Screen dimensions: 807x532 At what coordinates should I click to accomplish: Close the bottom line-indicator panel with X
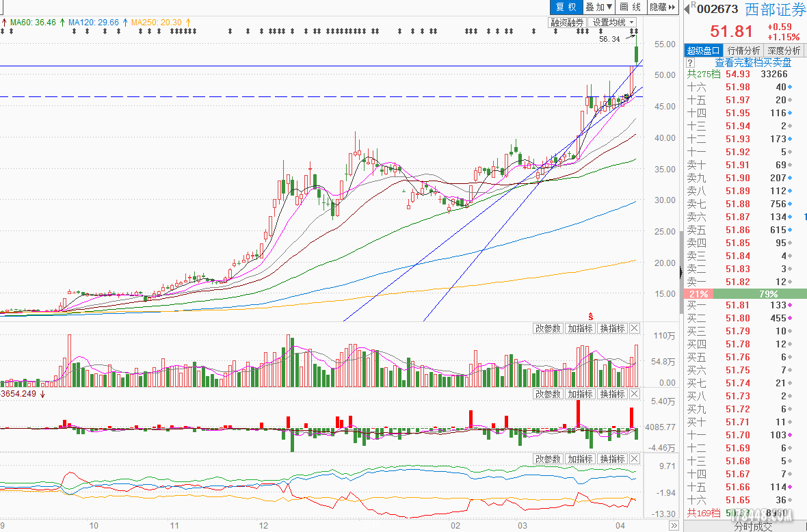[635, 459]
